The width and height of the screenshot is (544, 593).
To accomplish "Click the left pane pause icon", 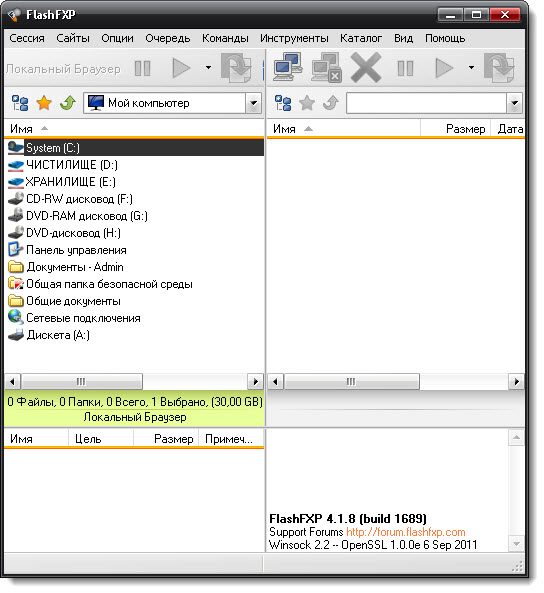I will click(143, 68).
